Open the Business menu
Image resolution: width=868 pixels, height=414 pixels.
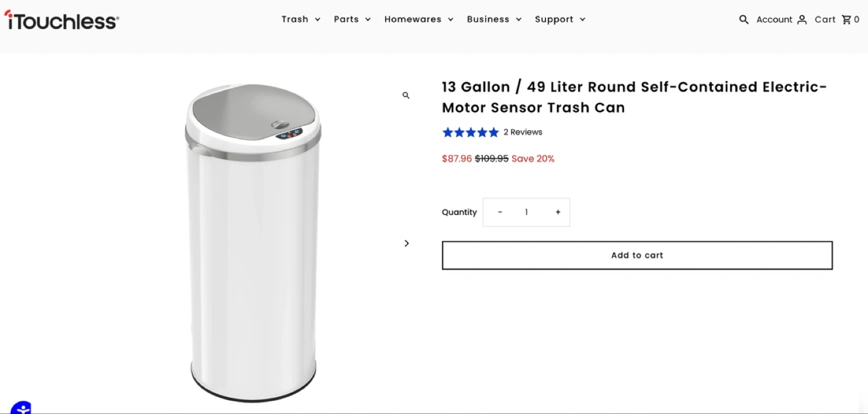[494, 19]
